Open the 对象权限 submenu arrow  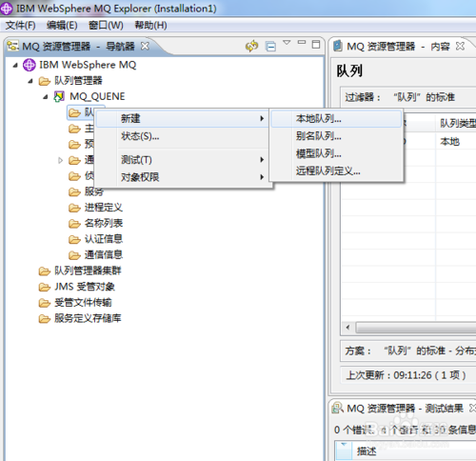pyautogui.click(x=262, y=177)
